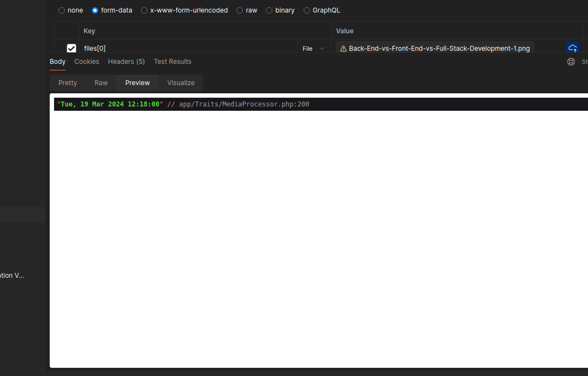Viewport: 588px width, 376px height.
Task: Switch to the Headers (5) tab
Action: (x=126, y=62)
